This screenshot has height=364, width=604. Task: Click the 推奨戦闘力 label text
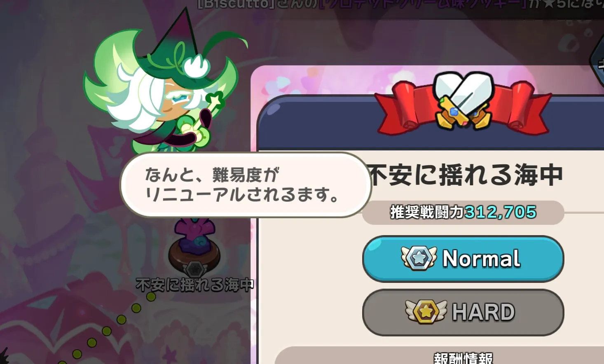(427, 212)
